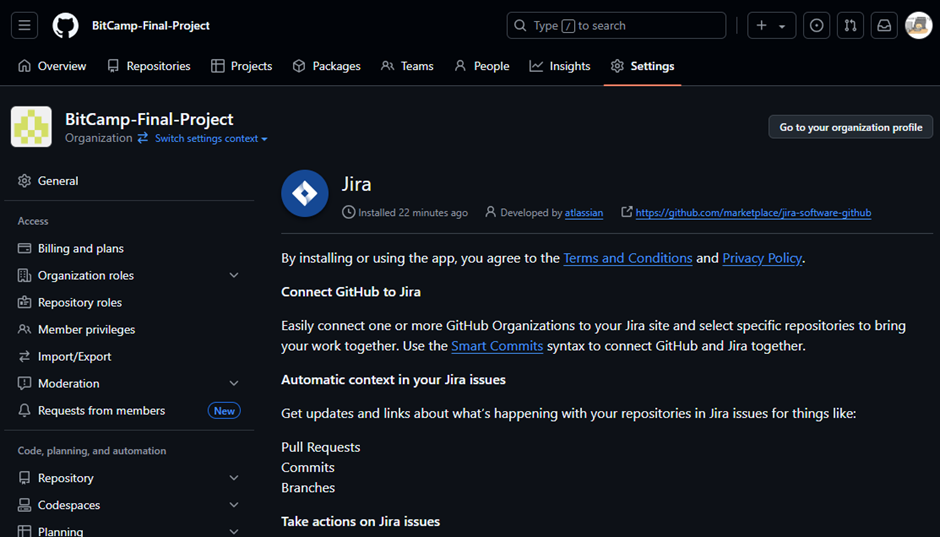View the Insights tab
The height and width of the screenshot is (537, 940).
[560, 66]
